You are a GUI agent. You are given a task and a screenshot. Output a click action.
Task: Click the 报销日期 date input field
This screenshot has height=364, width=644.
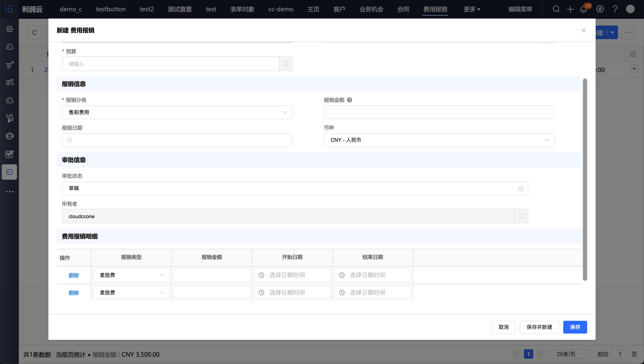point(177,140)
